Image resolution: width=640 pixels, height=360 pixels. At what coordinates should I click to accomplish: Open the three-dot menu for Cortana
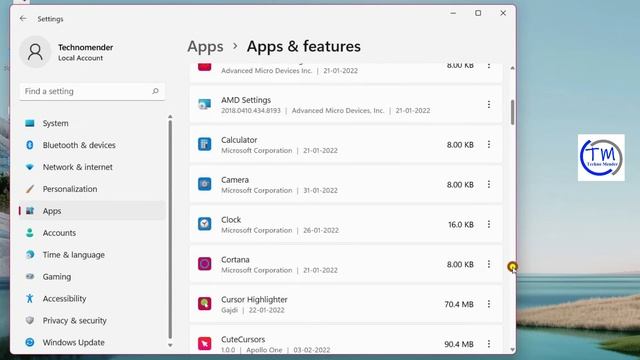pyautogui.click(x=489, y=264)
